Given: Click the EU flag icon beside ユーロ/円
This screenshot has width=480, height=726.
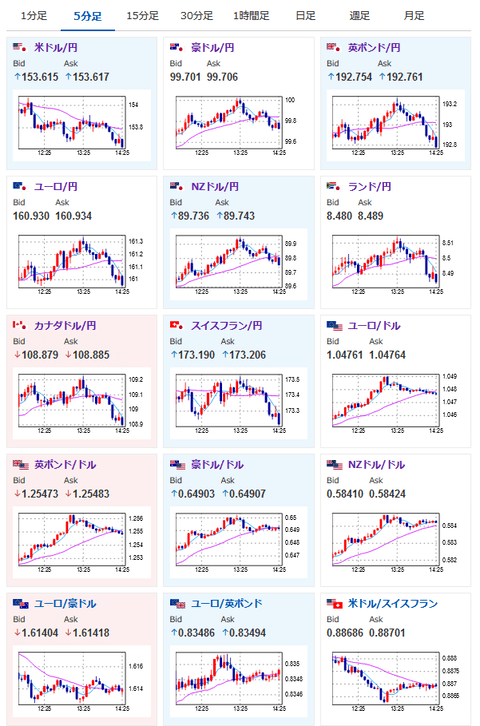Looking at the screenshot, I should [x=20, y=186].
